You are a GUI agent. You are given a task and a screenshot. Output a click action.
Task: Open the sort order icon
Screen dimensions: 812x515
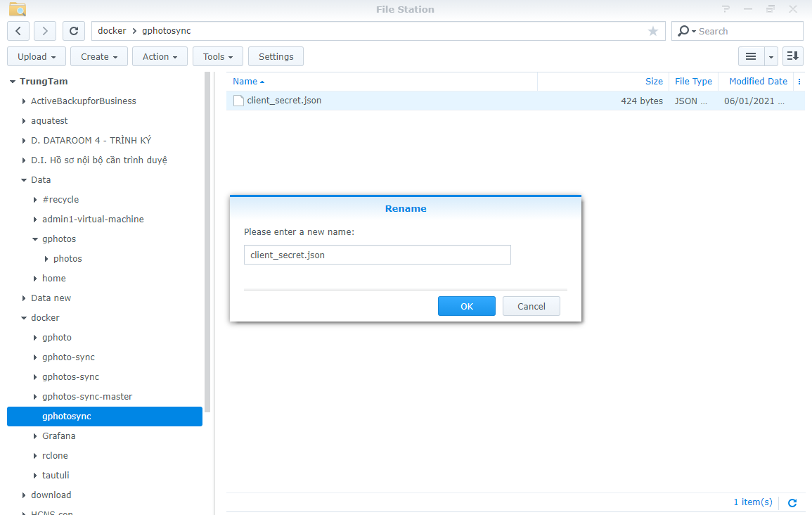pos(793,56)
